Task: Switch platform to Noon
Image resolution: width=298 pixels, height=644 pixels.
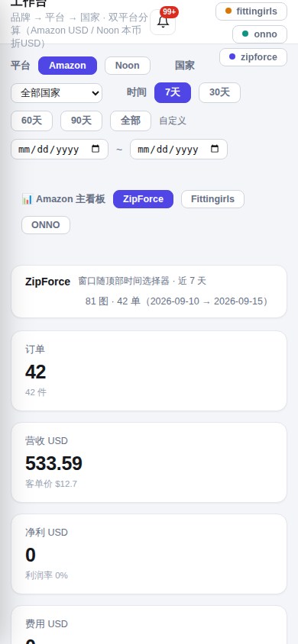Action: coord(128,66)
